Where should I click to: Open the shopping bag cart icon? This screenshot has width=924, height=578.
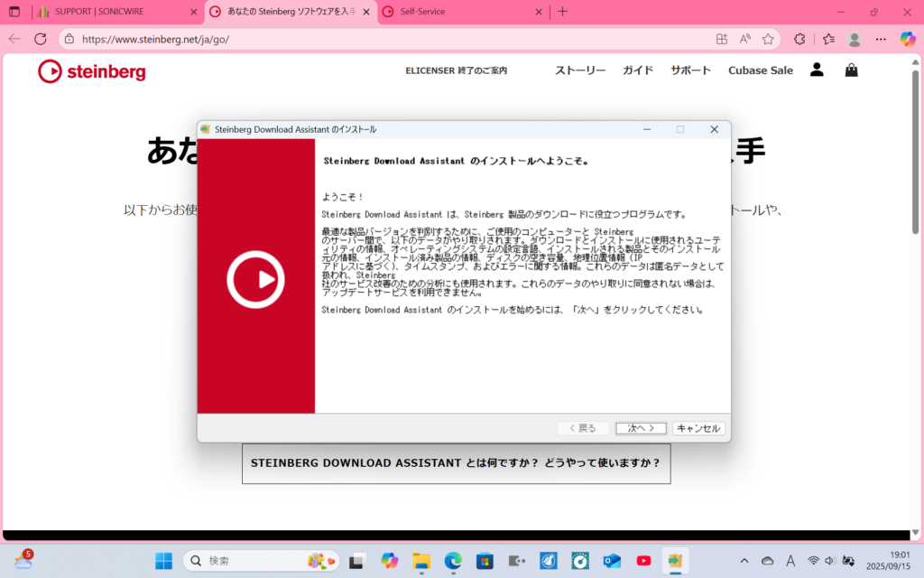coord(851,70)
